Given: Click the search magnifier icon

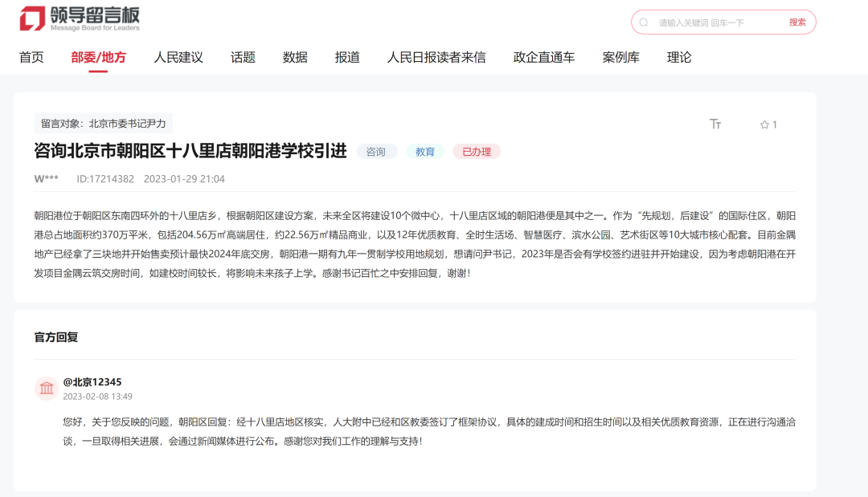Looking at the screenshot, I should pyautogui.click(x=644, y=22).
